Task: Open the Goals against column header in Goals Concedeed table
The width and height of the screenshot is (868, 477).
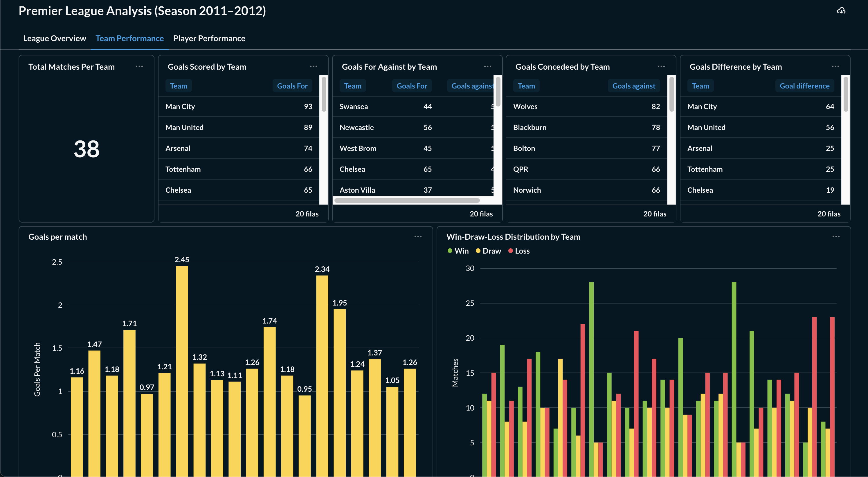Action: click(633, 86)
